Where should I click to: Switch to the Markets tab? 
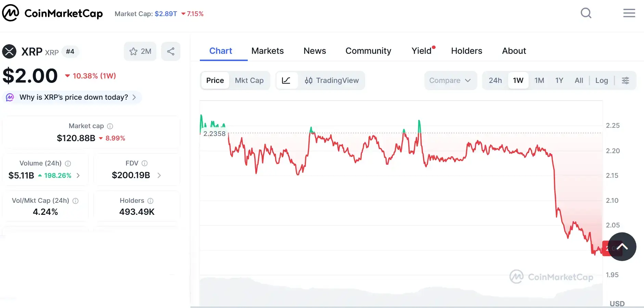(267, 51)
